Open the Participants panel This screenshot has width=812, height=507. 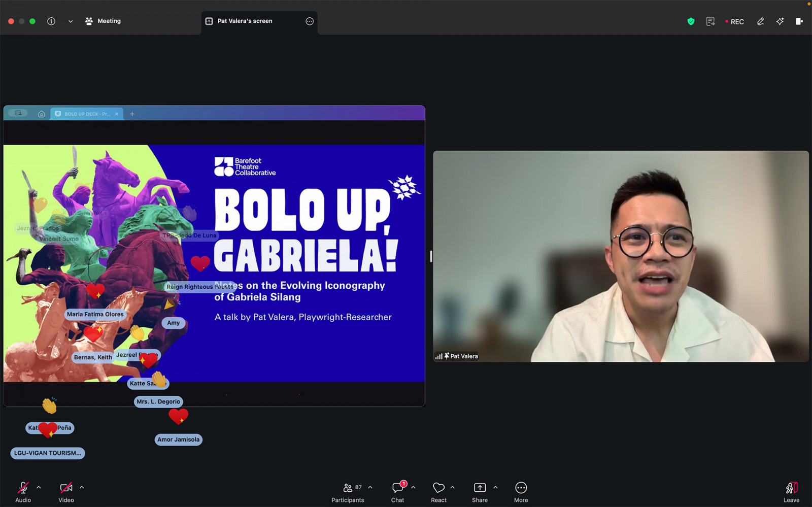[x=348, y=492]
